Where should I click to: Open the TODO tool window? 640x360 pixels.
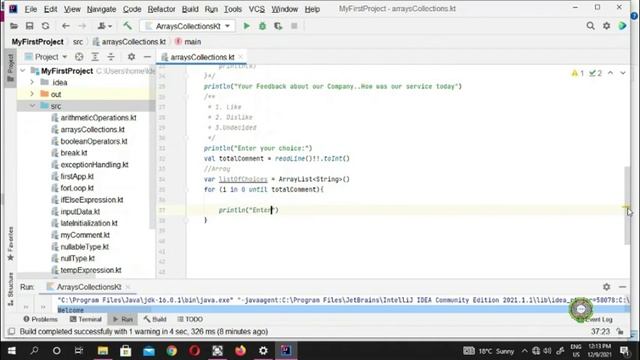click(190, 319)
